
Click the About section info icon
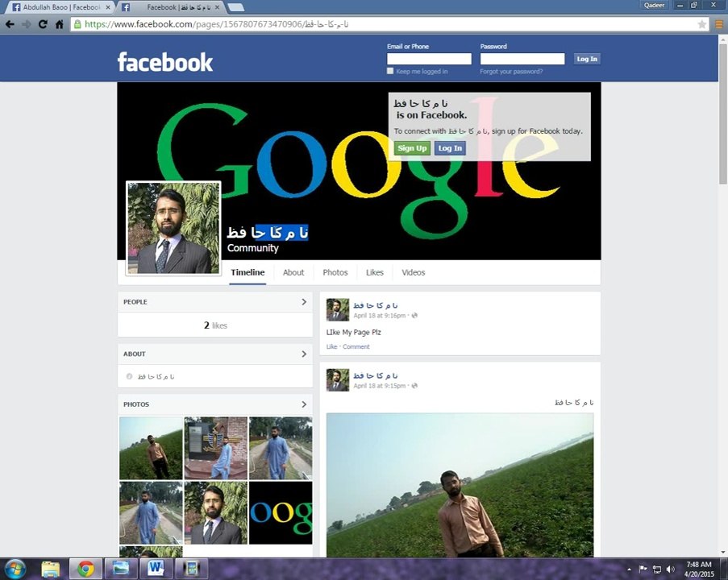click(x=130, y=376)
